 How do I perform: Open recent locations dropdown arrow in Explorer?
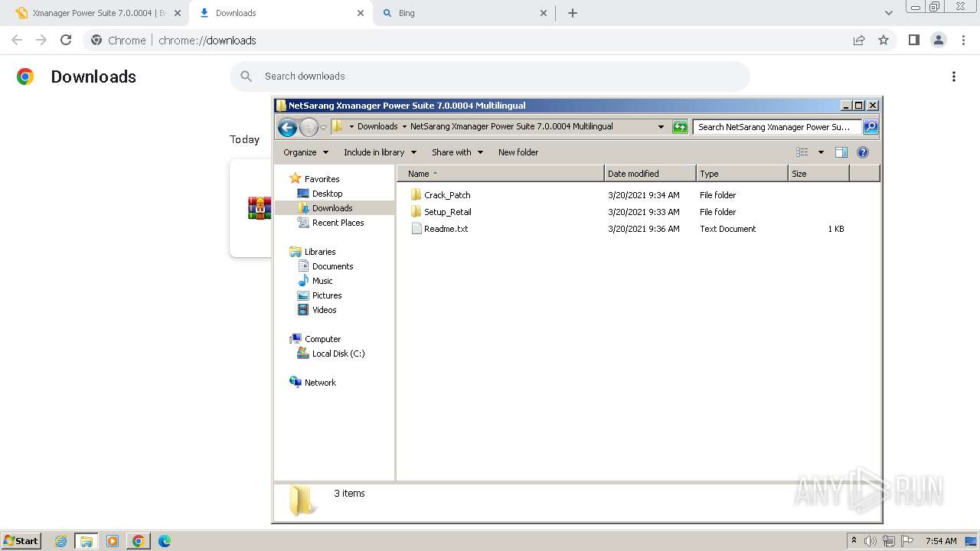pyautogui.click(x=324, y=127)
